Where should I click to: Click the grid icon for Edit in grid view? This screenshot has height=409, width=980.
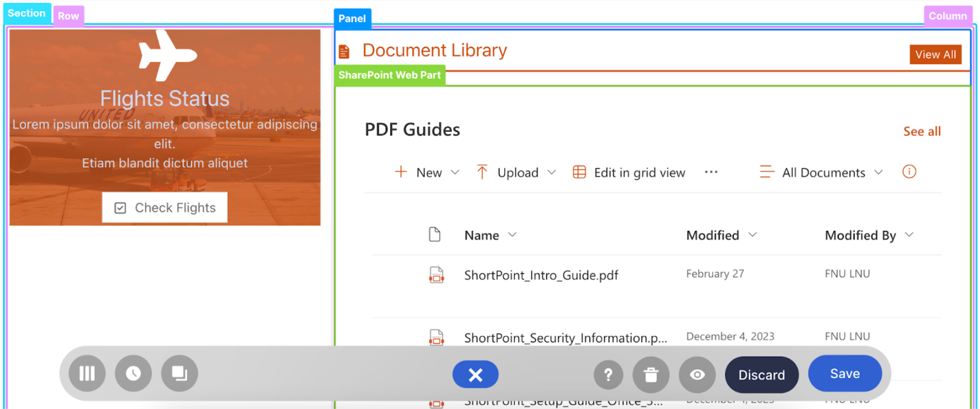click(x=579, y=172)
